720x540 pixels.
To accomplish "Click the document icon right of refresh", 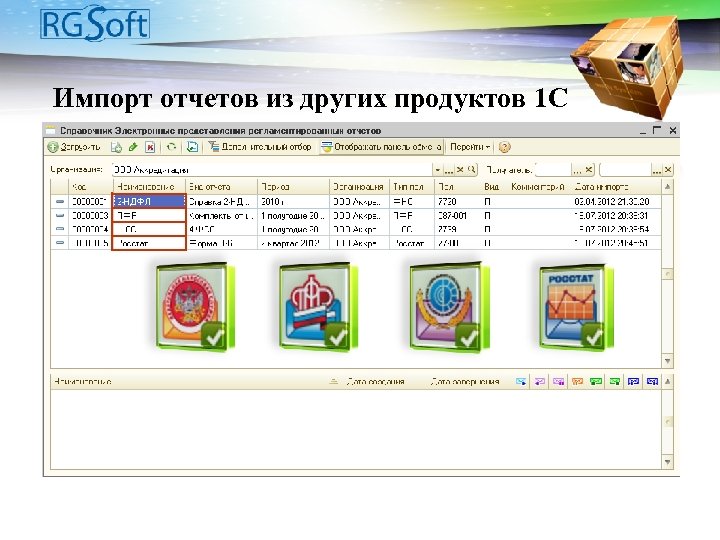I will tap(192, 147).
